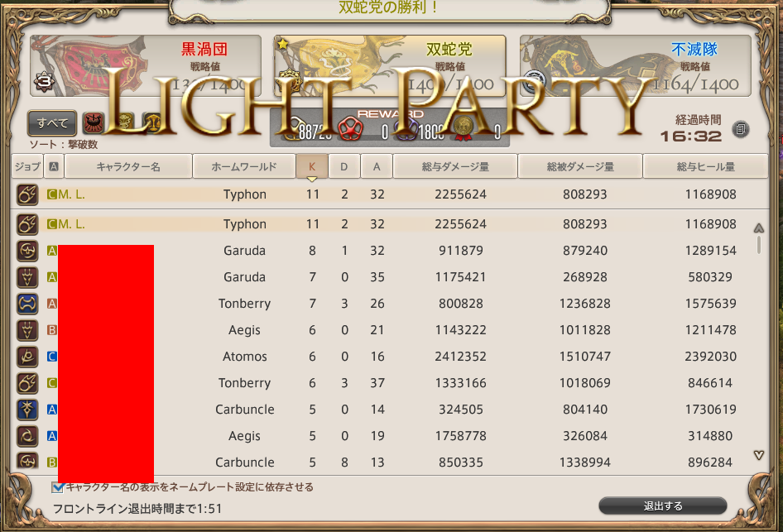Image resolution: width=783 pixels, height=532 pixels.
Task: Sort by the D deaths column
Action: [x=344, y=166]
